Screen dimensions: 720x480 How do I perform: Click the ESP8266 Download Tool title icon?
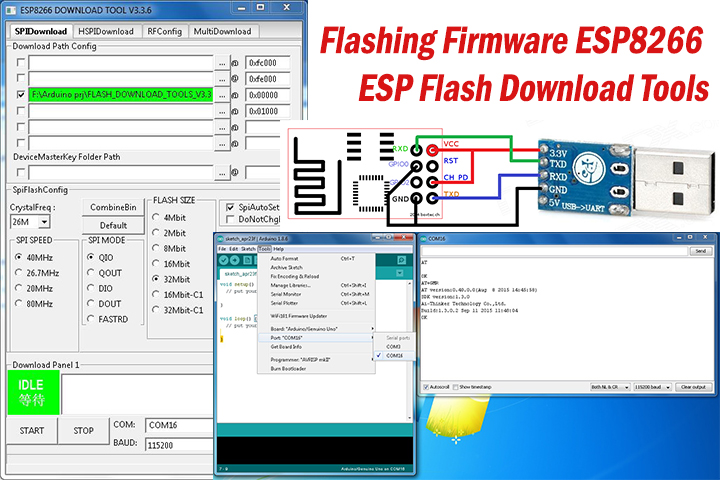tap(11, 10)
